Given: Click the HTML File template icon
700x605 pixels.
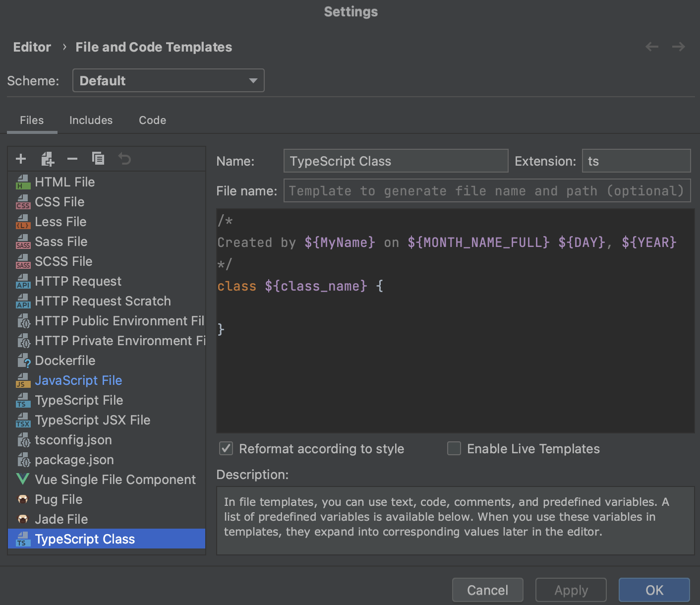Looking at the screenshot, I should tap(23, 182).
